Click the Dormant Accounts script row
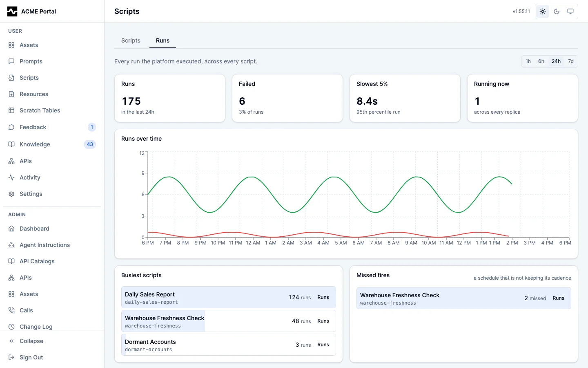The width and height of the screenshot is (588, 368). [x=229, y=345]
